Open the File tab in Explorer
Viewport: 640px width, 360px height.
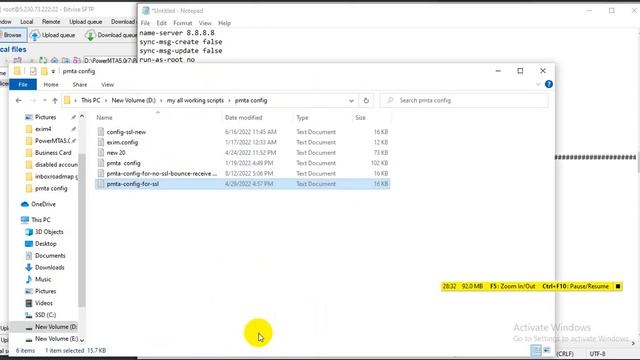coord(23,84)
